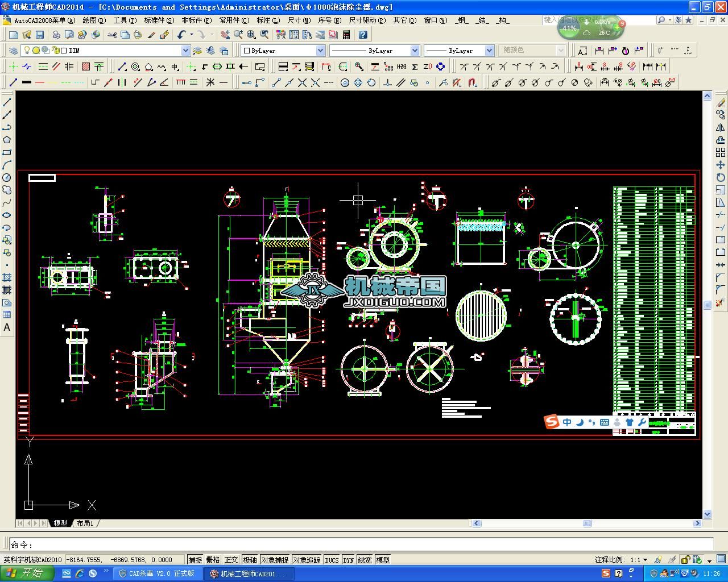Expand the DIM layer dropdown

tap(185, 51)
